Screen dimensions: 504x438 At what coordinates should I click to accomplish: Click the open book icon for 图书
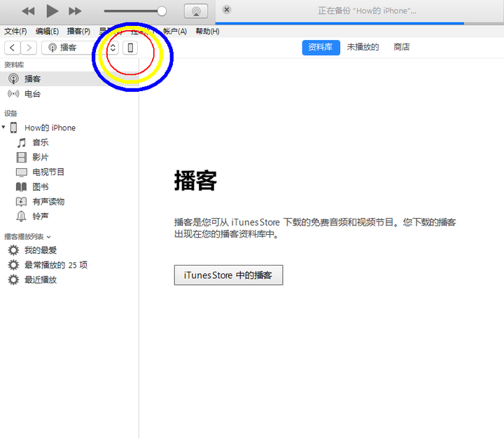21,187
